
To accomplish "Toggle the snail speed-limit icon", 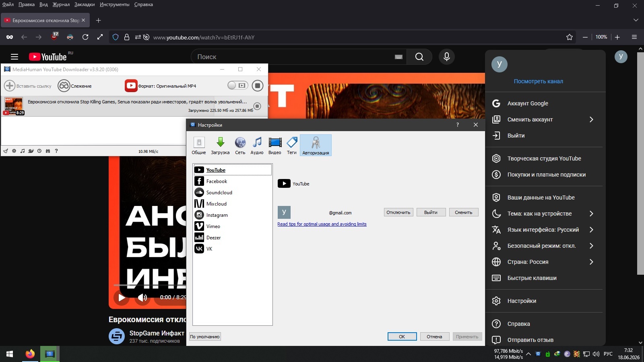I will (x=31, y=151).
